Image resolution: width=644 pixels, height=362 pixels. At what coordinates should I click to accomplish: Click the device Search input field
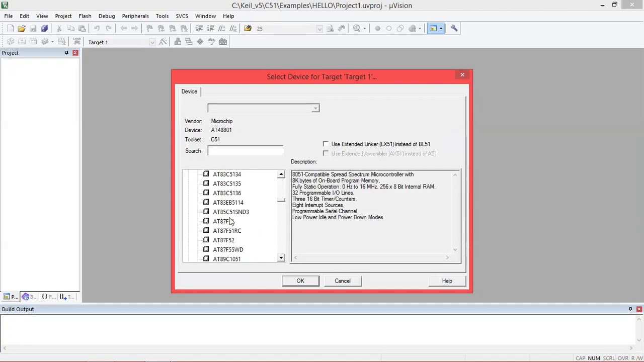[246, 151]
